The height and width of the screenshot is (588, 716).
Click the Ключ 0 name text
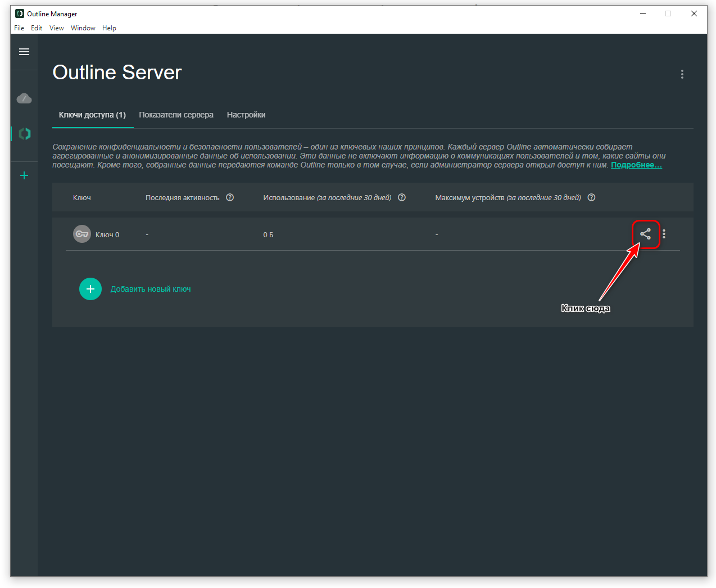tap(107, 234)
